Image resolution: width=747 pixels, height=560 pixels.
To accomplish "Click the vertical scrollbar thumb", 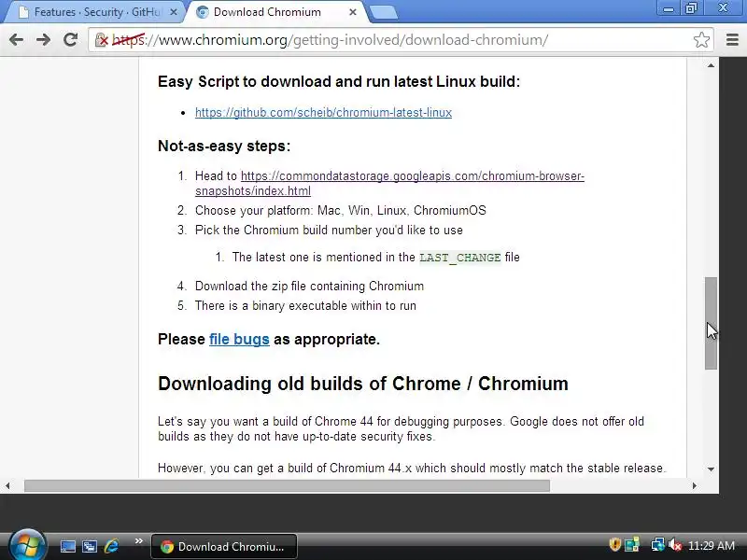I will [711, 323].
